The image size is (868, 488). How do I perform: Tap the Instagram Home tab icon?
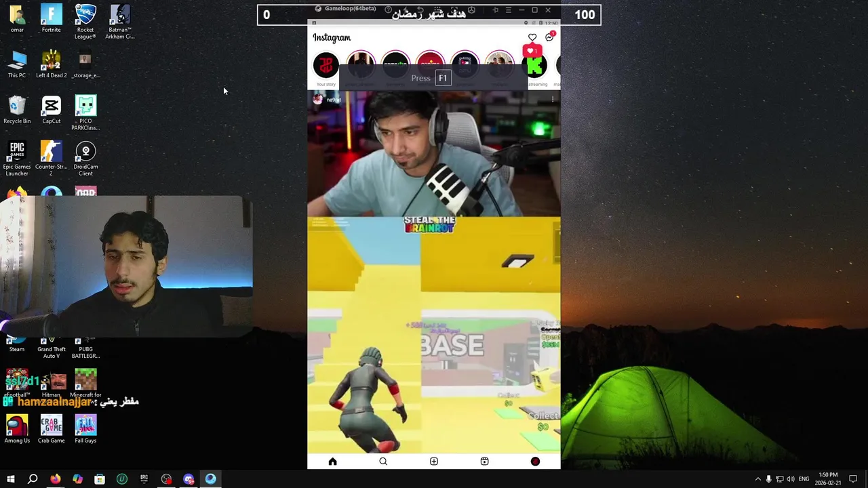[x=332, y=462]
